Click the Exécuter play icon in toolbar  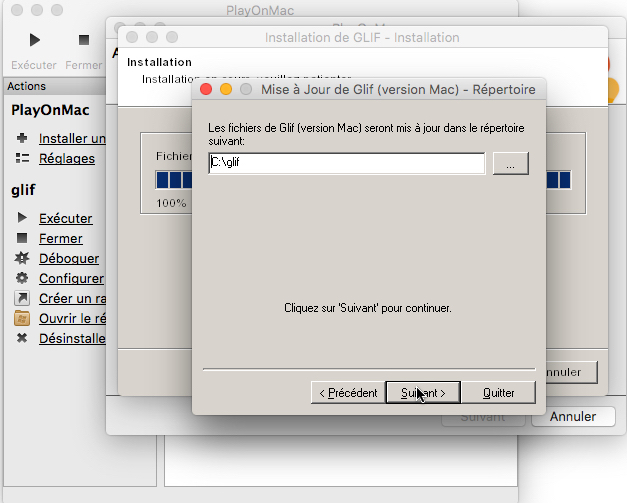pos(35,40)
